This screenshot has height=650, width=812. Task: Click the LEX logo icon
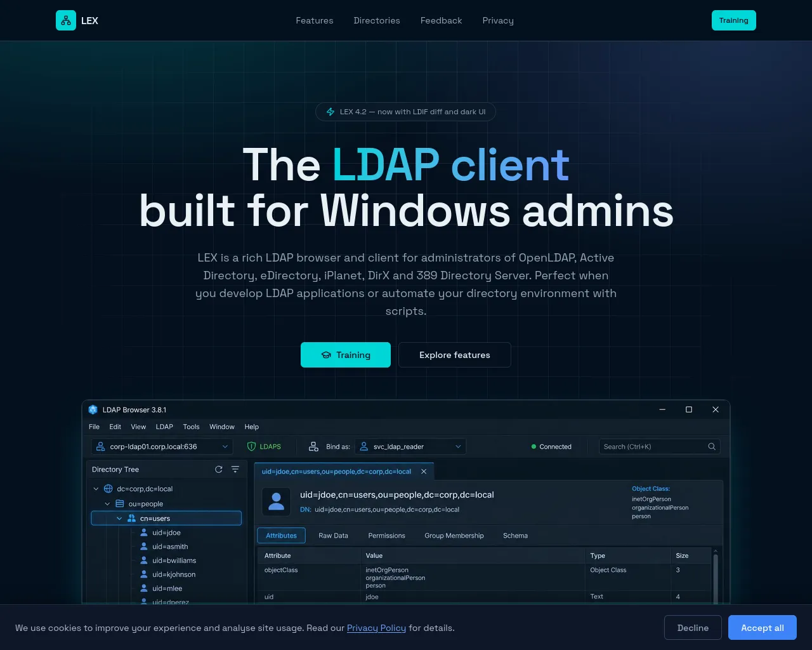click(x=66, y=20)
